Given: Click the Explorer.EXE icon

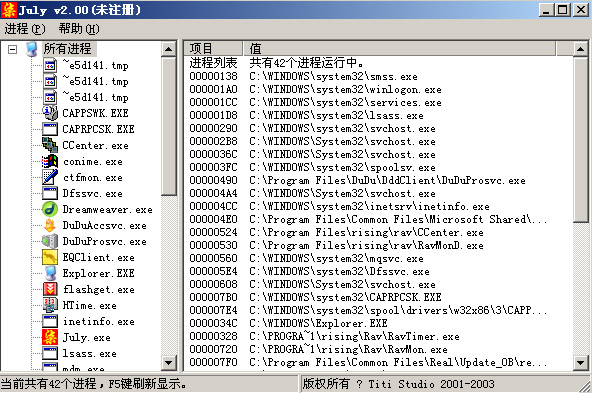Looking at the screenshot, I should point(50,273).
